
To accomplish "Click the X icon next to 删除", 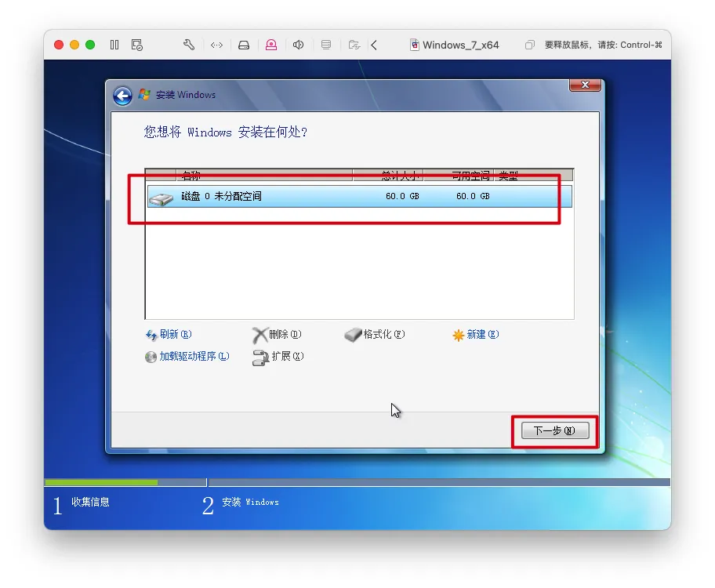I will (x=260, y=336).
